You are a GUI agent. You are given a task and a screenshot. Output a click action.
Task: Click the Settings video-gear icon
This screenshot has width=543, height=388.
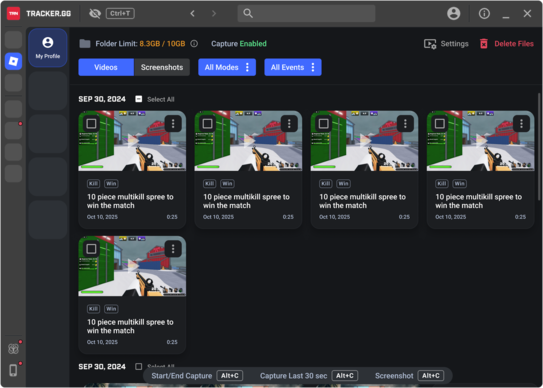click(430, 44)
